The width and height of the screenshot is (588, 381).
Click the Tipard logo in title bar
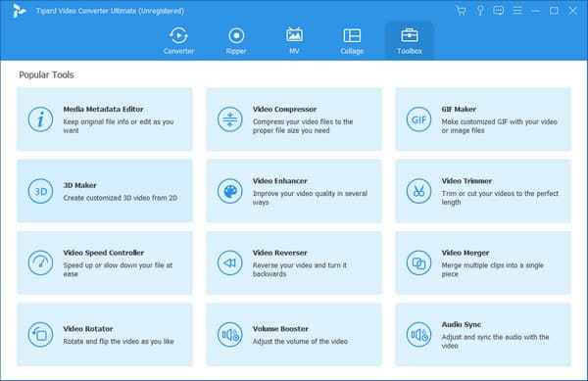click(19, 11)
